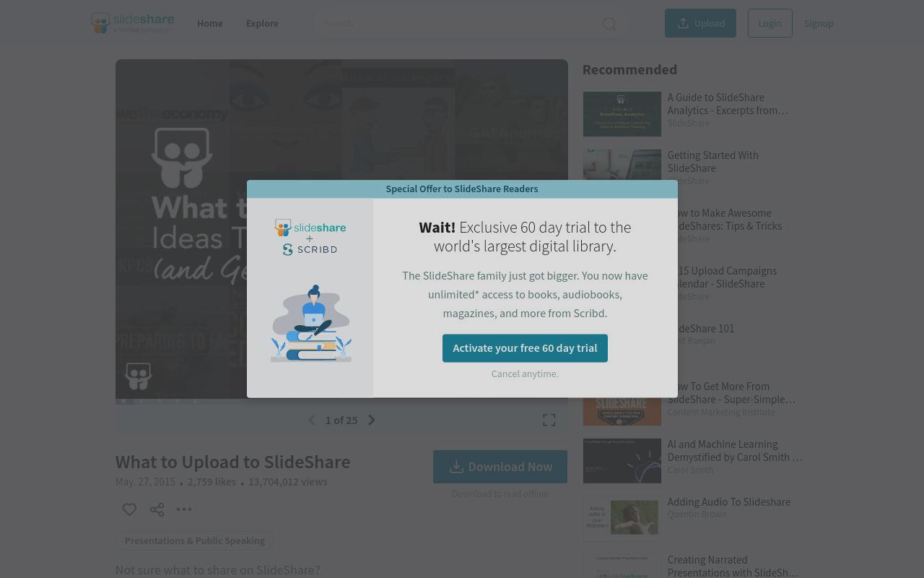Advance to next slide arrow
Screen dimensions: 924x578
pyautogui.click(x=371, y=420)
